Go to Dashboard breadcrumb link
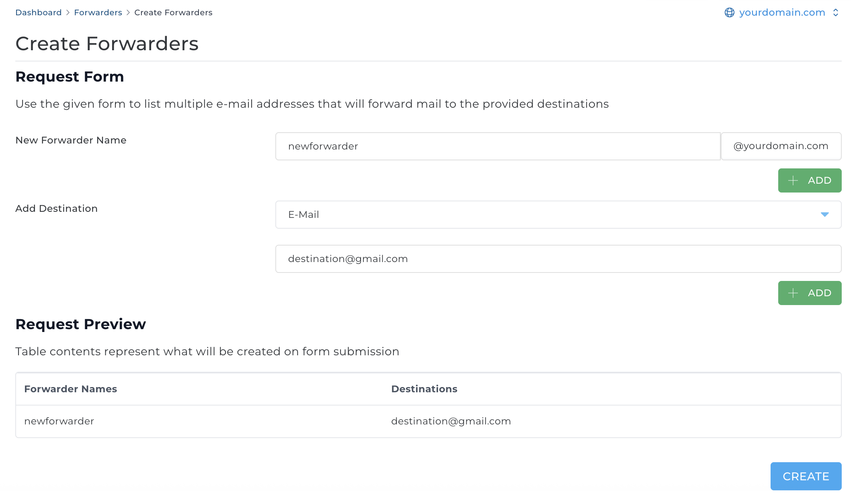 [x=39, y=12]
